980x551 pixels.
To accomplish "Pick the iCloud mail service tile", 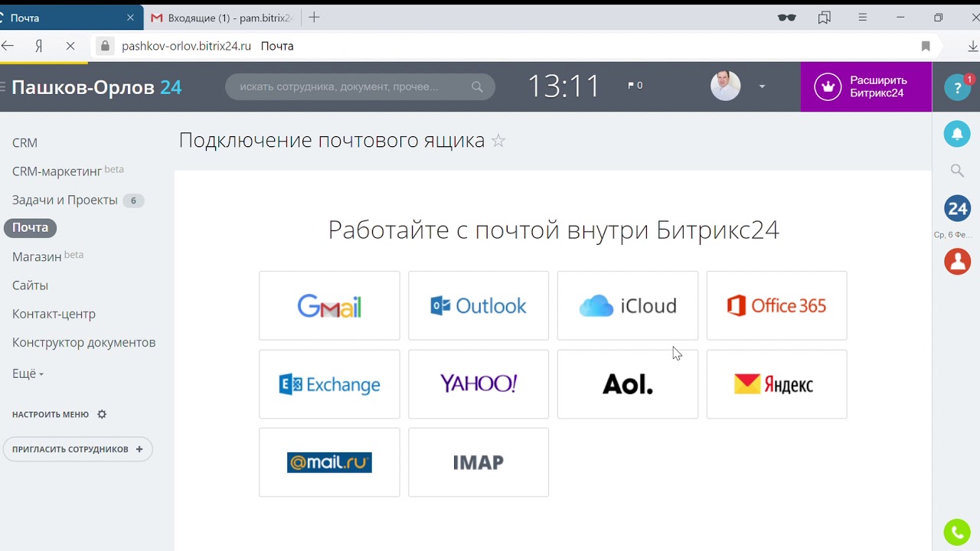I will click(x=628, y=305).
